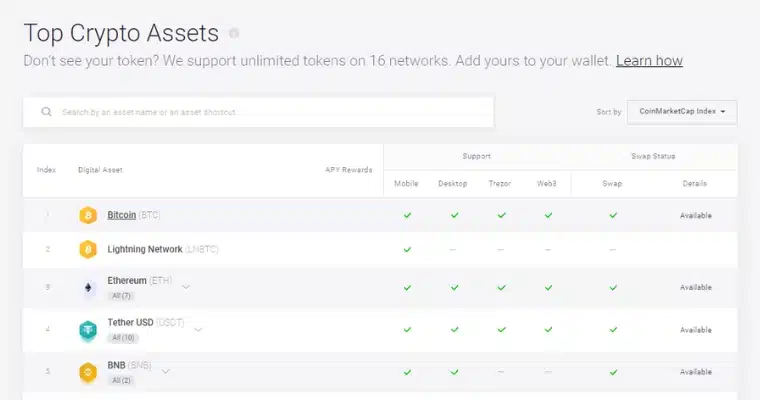Click Bitcoin's Swap checkmark
This screenshot has height=400, width=760.
(x=613, y=215)
